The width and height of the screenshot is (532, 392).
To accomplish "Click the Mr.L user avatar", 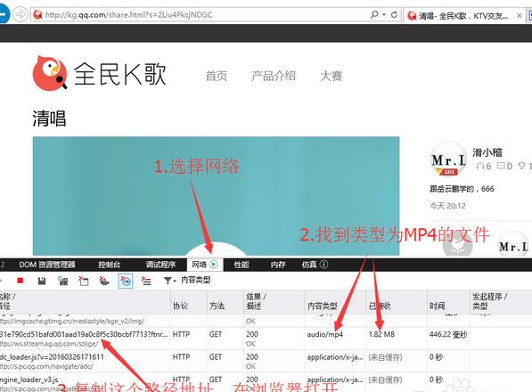I will click(x=448, y=159).
